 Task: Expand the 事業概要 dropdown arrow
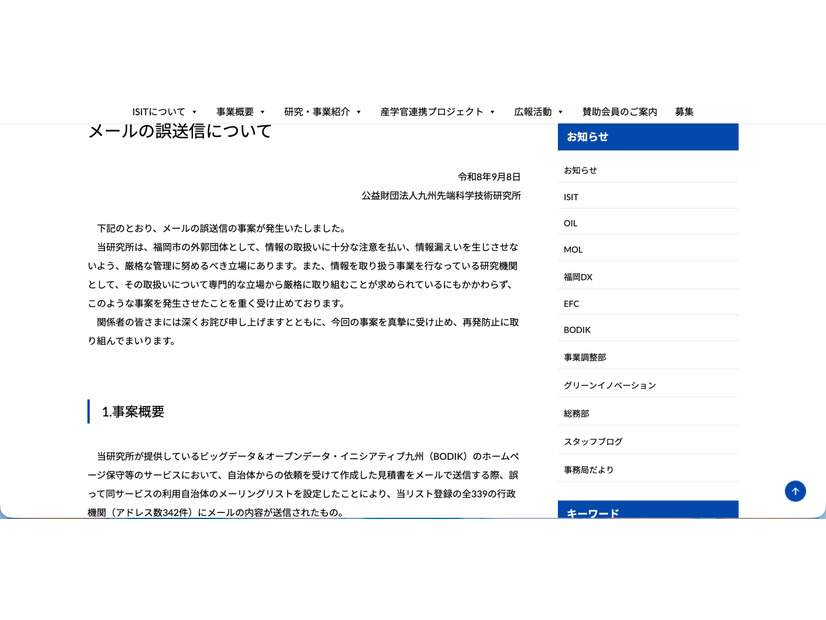tap(262, 112)
